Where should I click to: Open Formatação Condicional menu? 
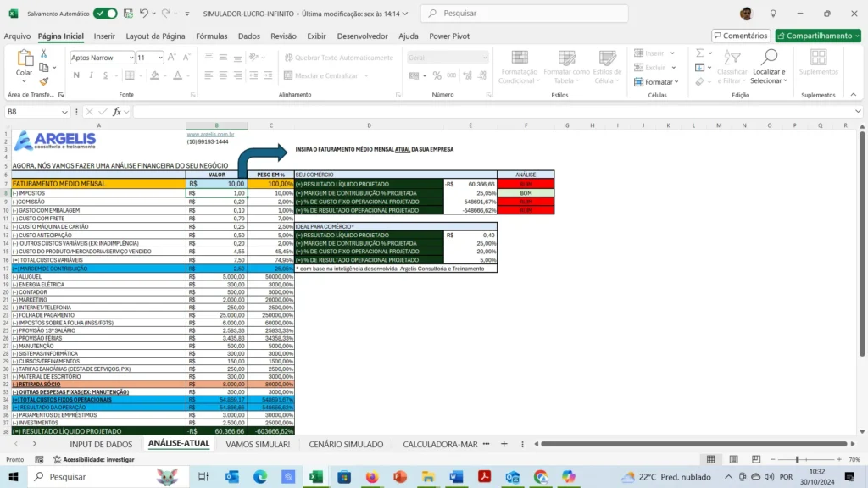pos(518,67)
